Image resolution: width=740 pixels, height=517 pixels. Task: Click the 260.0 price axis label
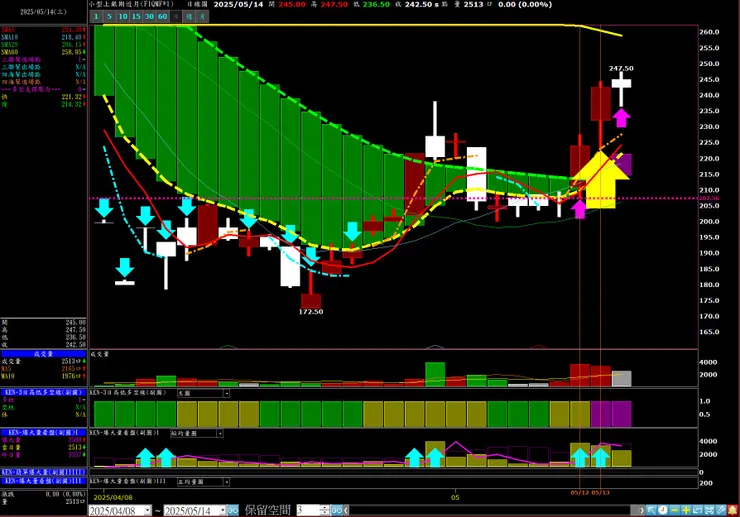pos(709,32)
